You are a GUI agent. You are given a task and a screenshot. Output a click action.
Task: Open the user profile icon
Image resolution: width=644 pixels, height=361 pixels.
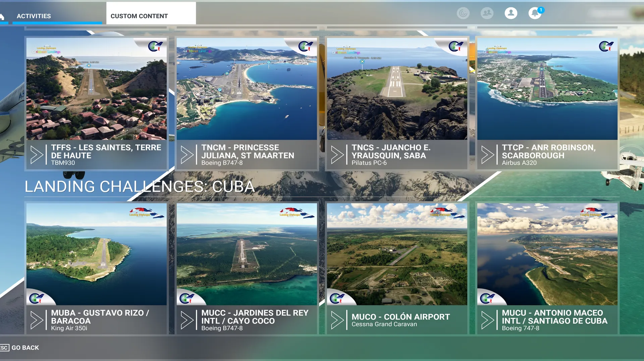[511, 13]
